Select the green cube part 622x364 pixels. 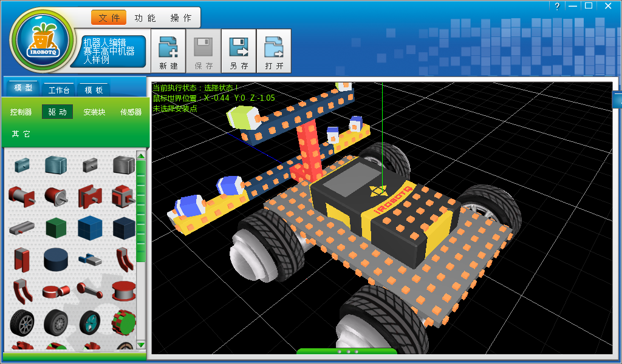pos(56,227)
